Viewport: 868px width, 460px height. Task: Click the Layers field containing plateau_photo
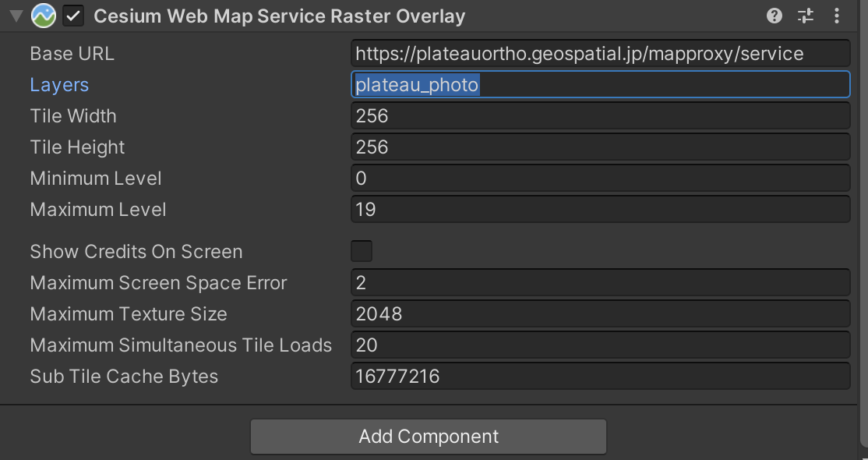pyautogui.click(x=601, y=85)
